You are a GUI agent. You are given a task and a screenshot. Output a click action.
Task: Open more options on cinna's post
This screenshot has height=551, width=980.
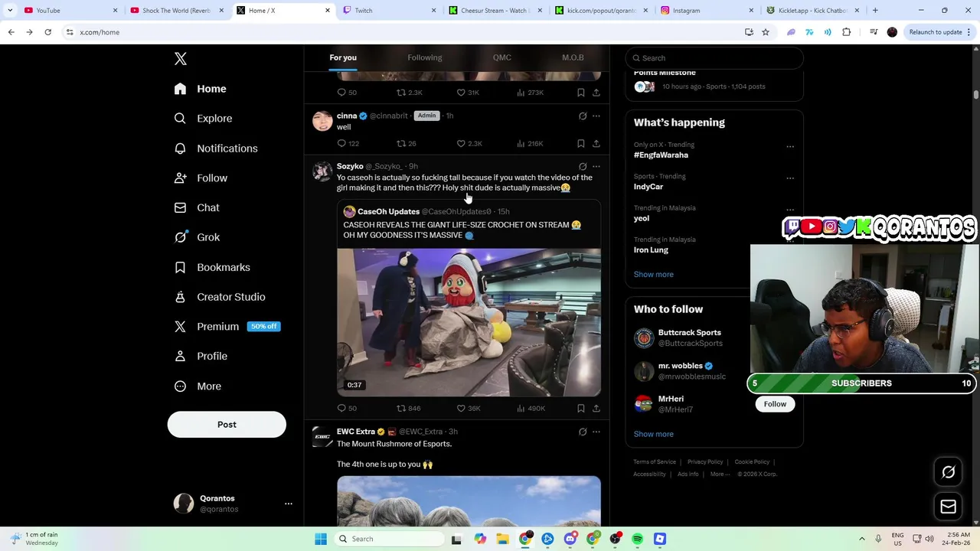click(x=596, y=116)
